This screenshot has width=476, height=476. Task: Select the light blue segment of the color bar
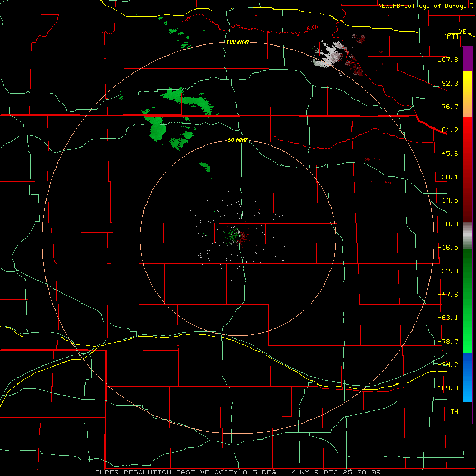click(x=467, y=377)
